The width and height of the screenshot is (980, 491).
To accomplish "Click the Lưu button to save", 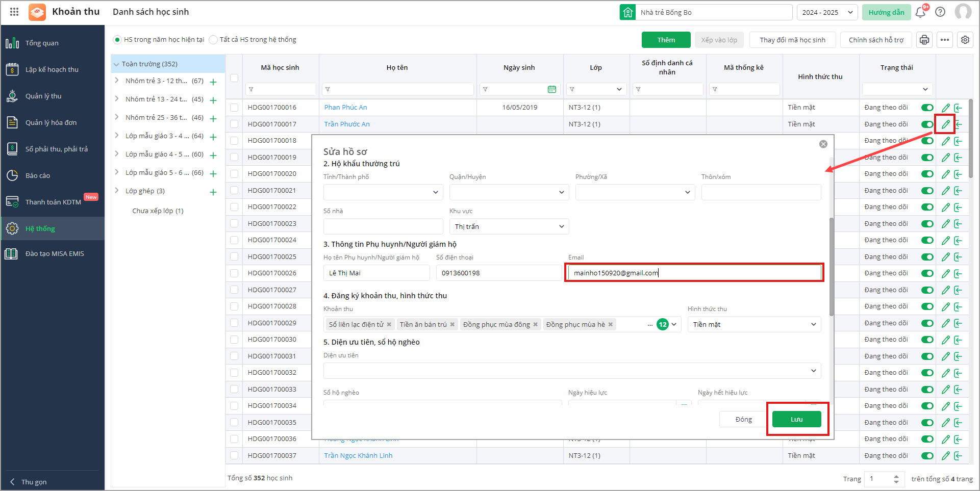I will 796,419.
